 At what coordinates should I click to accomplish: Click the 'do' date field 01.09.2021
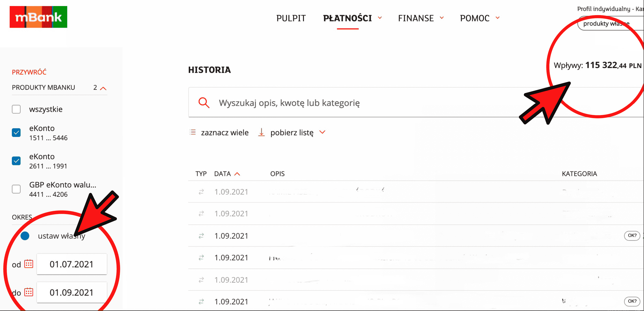point(72,292)
